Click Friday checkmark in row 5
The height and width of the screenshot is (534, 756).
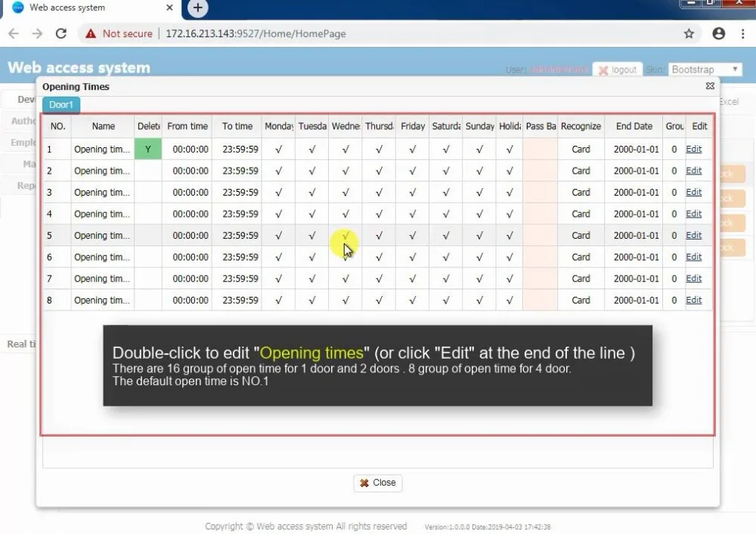coord(413,236)
